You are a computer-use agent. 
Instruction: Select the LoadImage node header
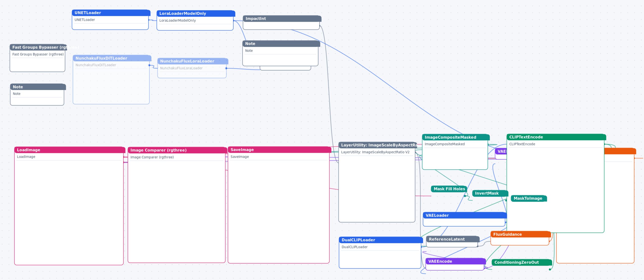point(70,150)
